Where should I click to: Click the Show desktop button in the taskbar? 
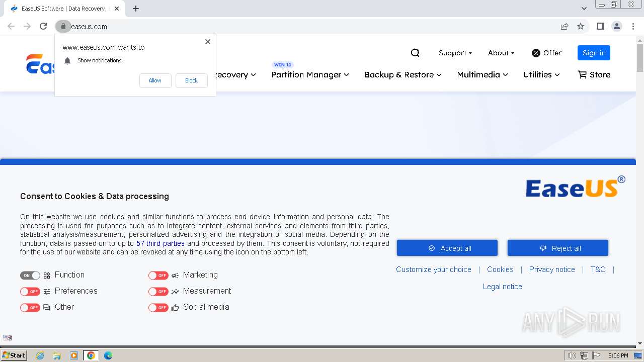pos(638,355)
